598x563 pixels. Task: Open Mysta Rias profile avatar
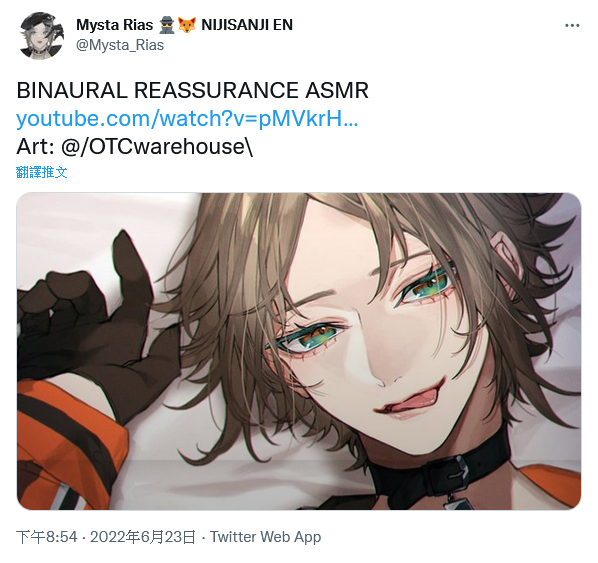point(41,36)
